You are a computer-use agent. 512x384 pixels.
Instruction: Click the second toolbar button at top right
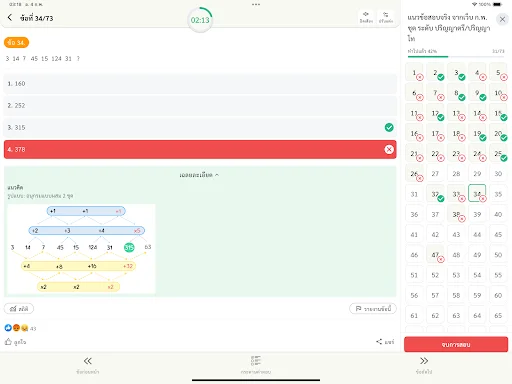coord(386,17)
